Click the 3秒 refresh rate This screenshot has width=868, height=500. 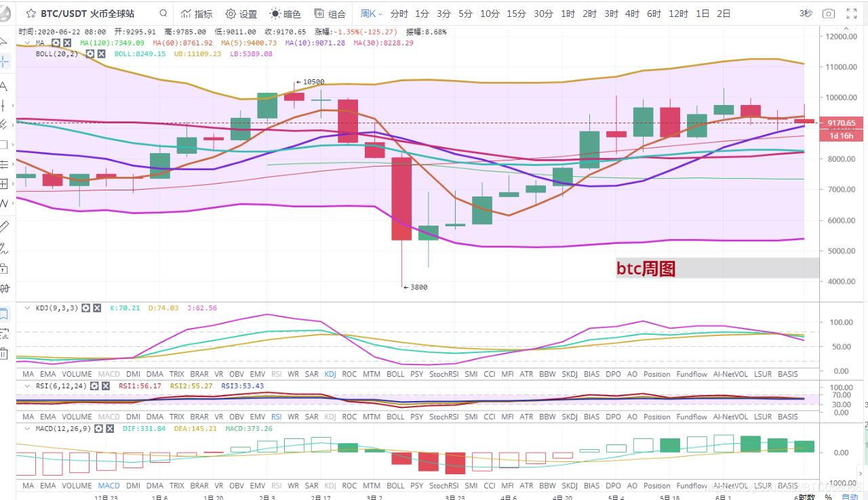click(806, 14)
